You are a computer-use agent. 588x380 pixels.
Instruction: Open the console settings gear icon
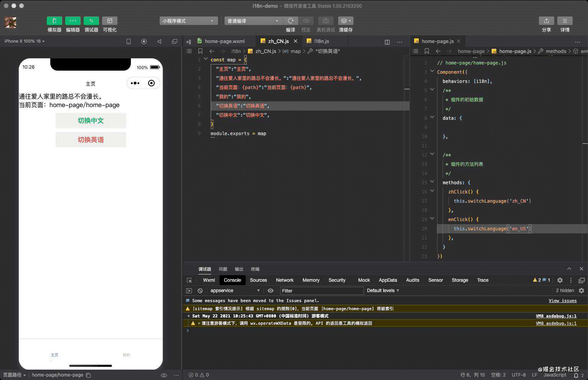tap(581, 291)
